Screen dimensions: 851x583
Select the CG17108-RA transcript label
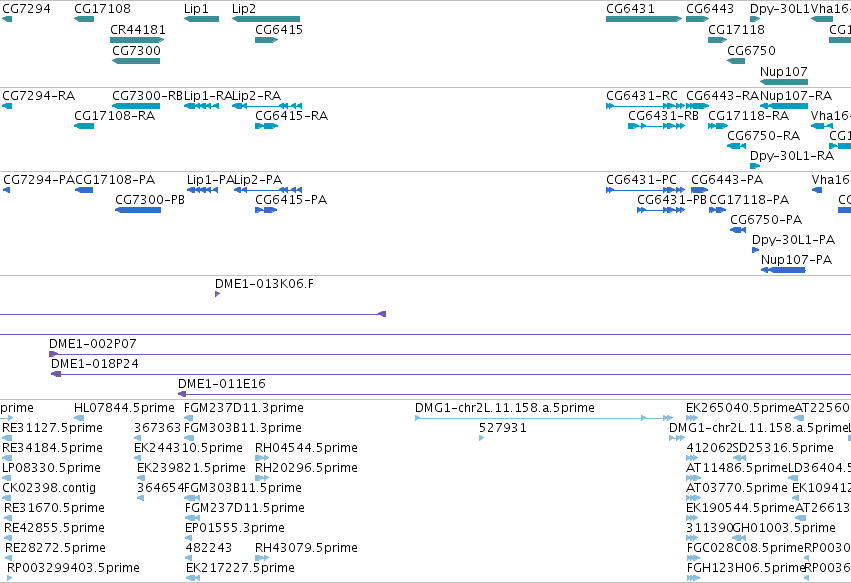pos(115,116)
